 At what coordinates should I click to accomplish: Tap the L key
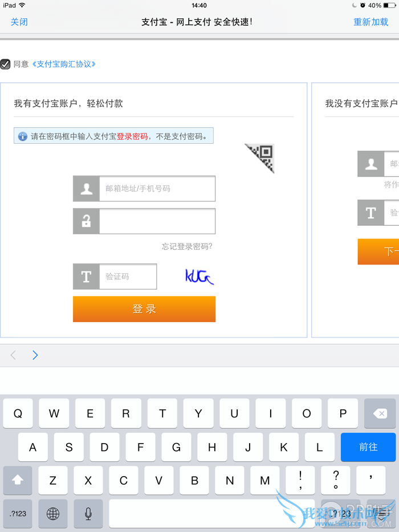pyautogui.click(x=320, y=447)
